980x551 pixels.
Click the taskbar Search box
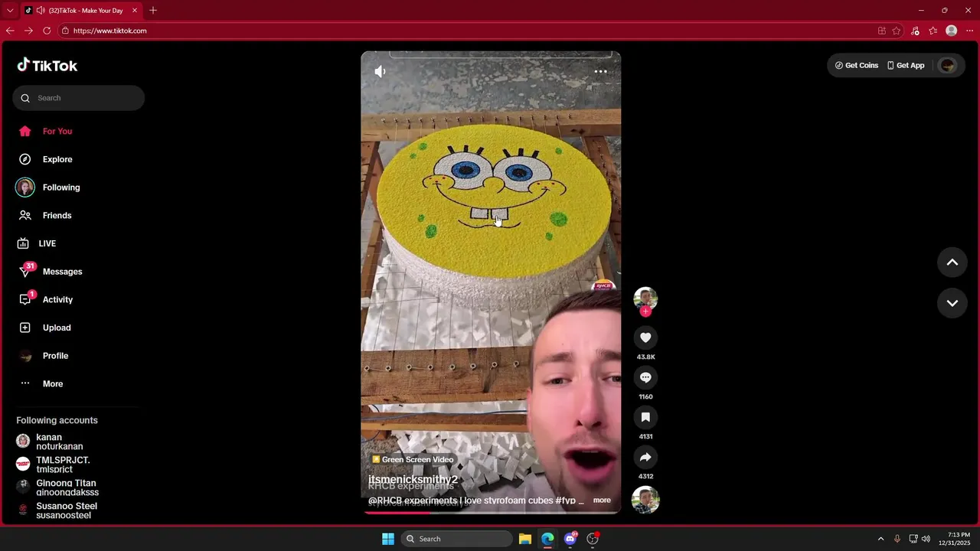(457, 539)
